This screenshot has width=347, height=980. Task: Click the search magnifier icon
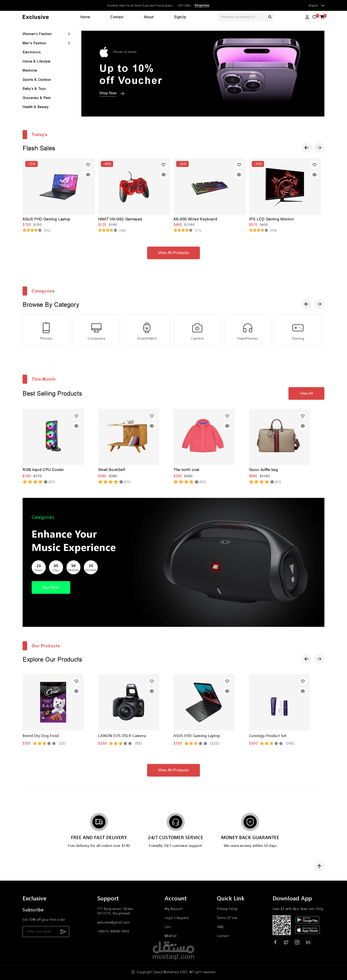[270, 17]
